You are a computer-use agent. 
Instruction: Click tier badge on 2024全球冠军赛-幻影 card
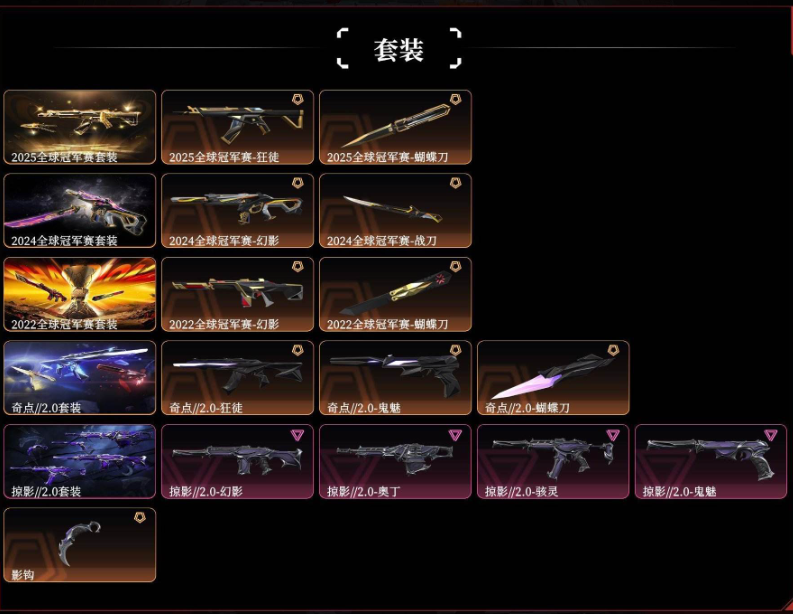[x=298, y=183]
